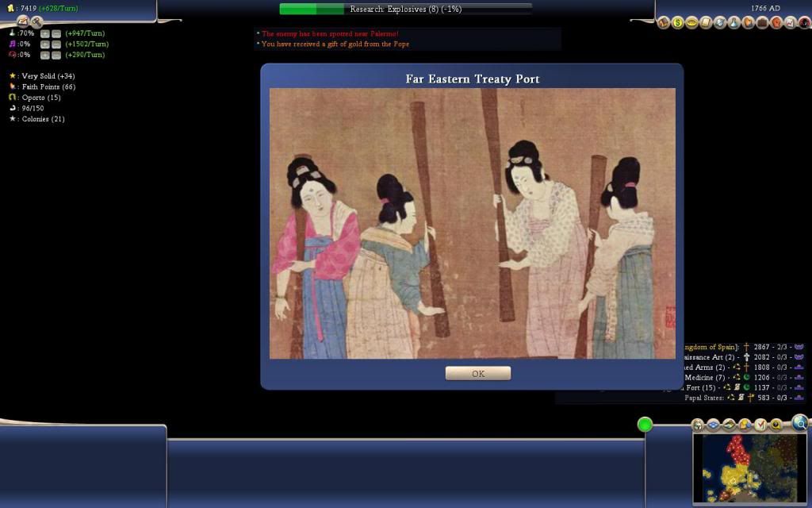812x508 pixels.
Task: Increase science rate with the plus button
Action: tap(45, 34)
